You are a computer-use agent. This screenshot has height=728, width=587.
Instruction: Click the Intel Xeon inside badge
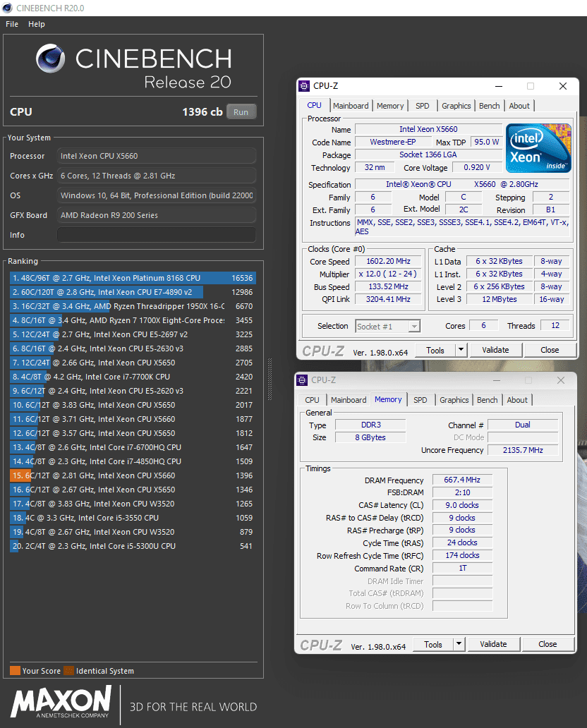539,148
